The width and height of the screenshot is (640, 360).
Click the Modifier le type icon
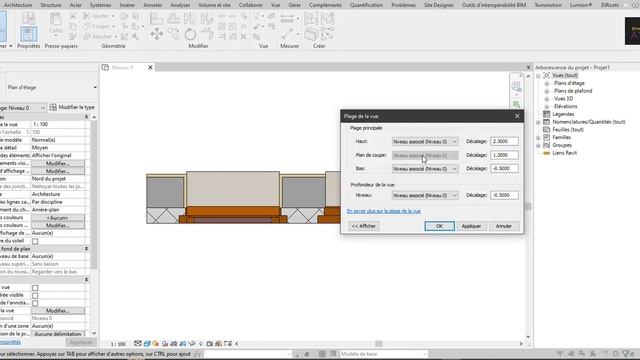(x=53, y=107)
